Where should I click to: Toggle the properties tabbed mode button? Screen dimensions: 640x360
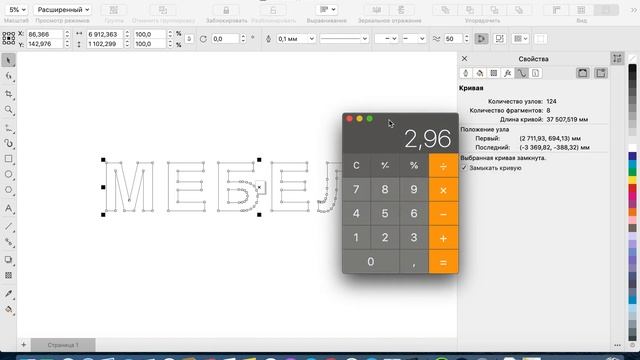click(601, 73)
